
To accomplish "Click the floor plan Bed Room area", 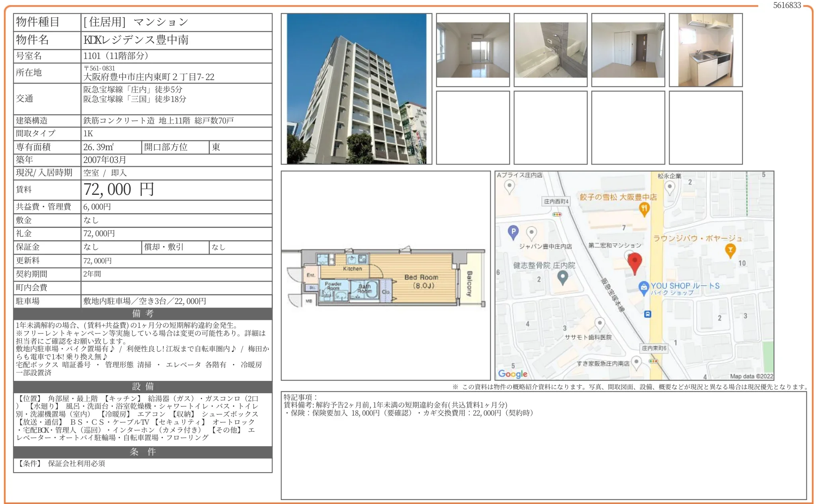I will point(421,281).
